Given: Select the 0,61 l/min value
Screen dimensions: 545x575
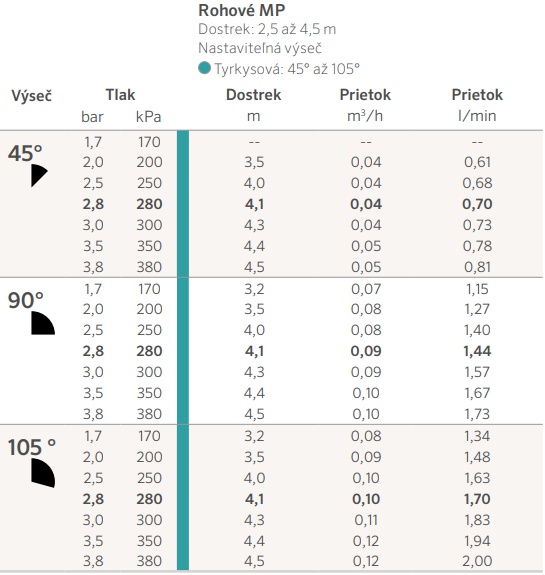Looking at the screenshot, I should pos(477,162).
